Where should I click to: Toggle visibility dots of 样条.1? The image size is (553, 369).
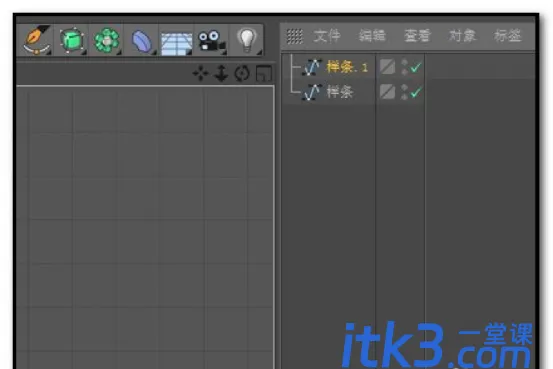(x=405, y=67)
